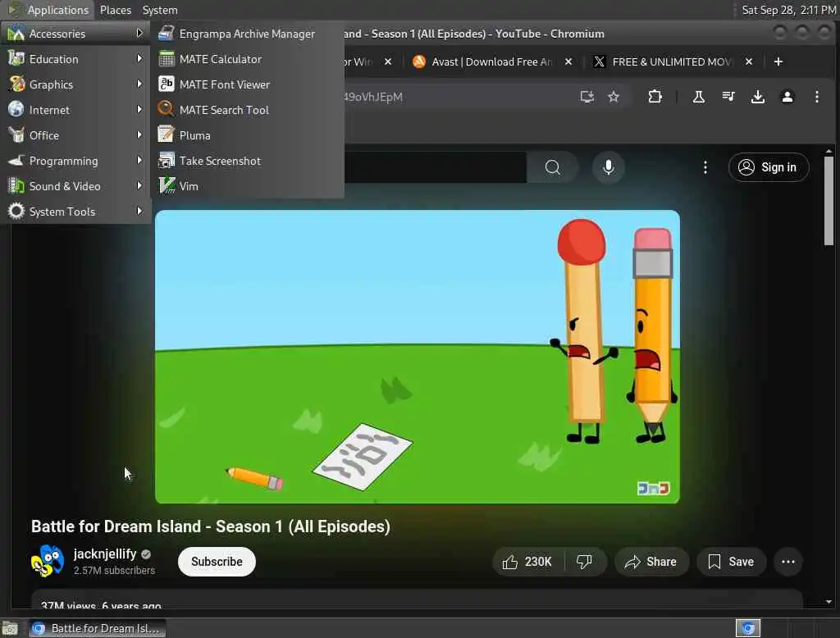Click the Applications menu button

48,10
